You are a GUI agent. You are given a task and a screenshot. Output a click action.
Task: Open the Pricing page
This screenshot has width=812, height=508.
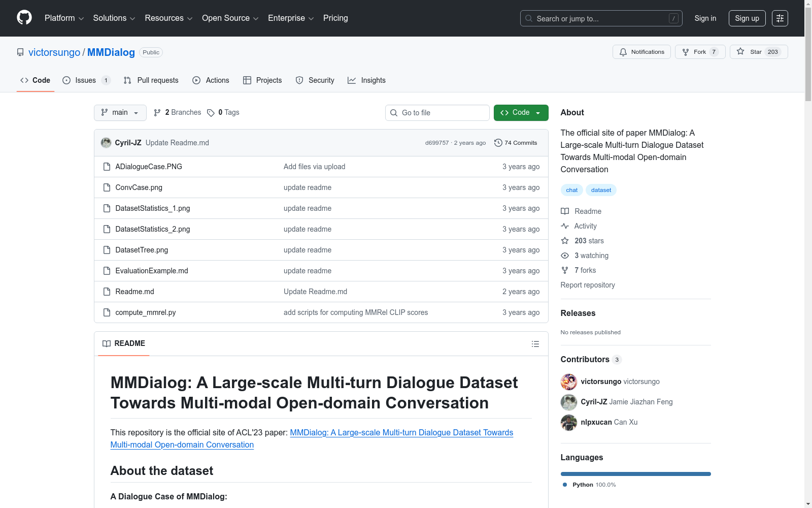pyautogui.click(x=335, y=18)
